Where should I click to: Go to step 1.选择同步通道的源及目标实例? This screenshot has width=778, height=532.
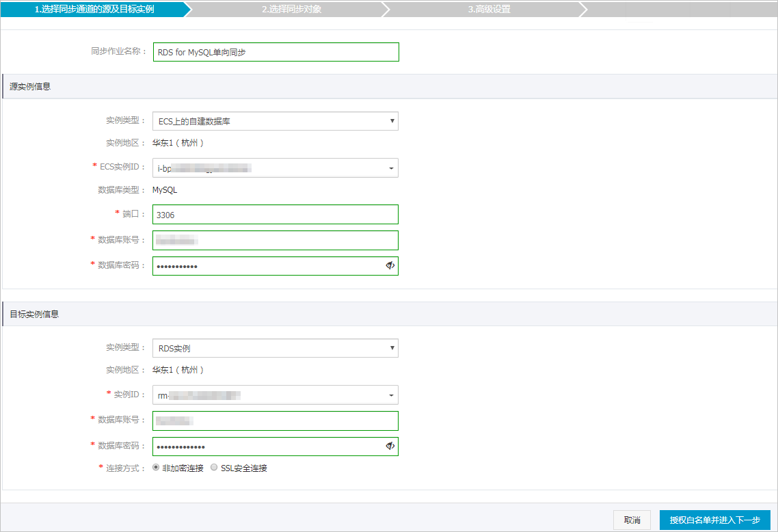94,9
